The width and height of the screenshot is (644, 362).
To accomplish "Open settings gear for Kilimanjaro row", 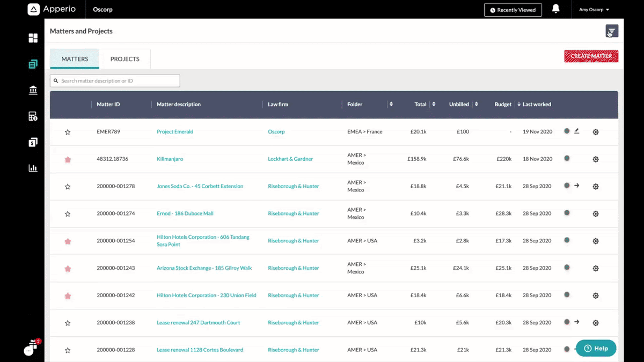I will tap(596, 159).
